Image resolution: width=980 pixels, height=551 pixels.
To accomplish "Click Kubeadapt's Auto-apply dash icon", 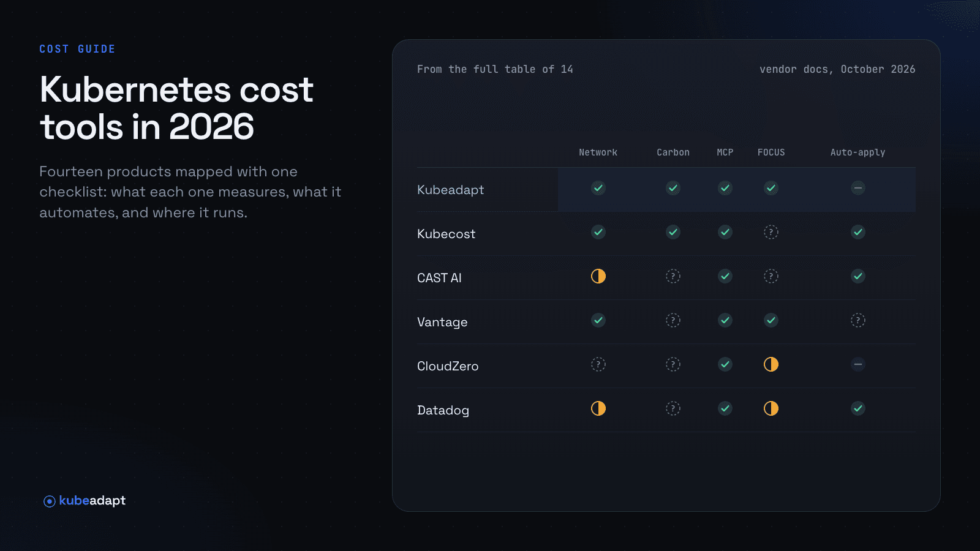I will [858, 188].
